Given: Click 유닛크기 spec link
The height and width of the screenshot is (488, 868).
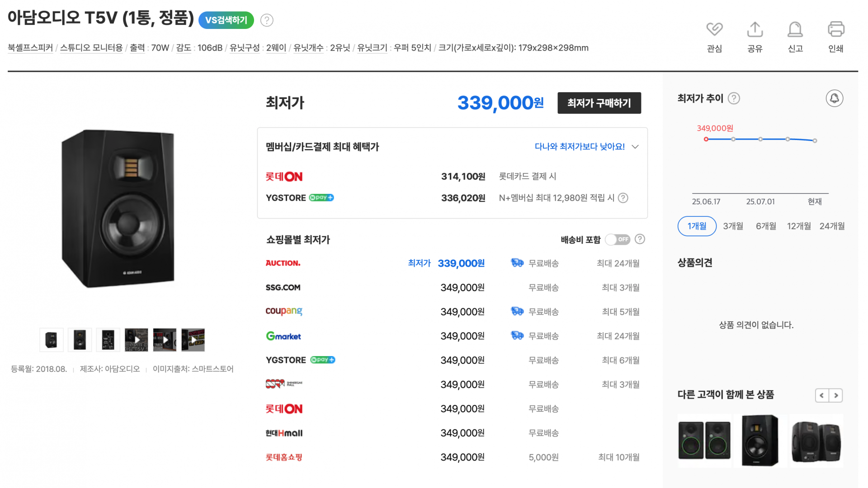Looking at the screenshot, I should (372, 48).
